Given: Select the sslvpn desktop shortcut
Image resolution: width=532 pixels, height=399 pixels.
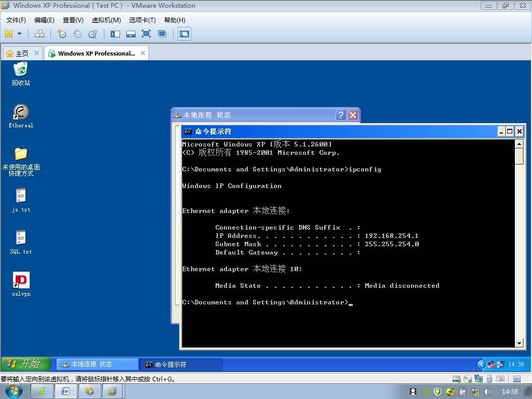Looking at the screenshot, I should point(21,284).
